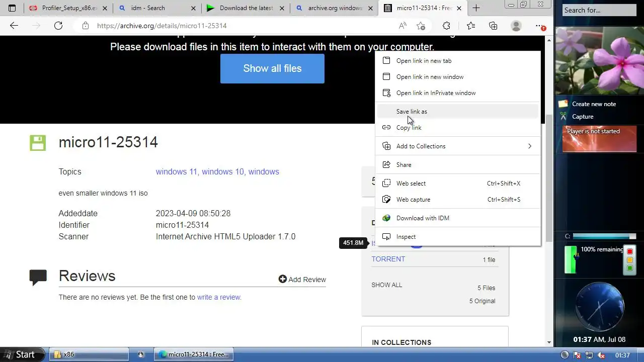Screen dimensions: 644x362
Task: Go back to previous page
Action: (x=14, y=26)
